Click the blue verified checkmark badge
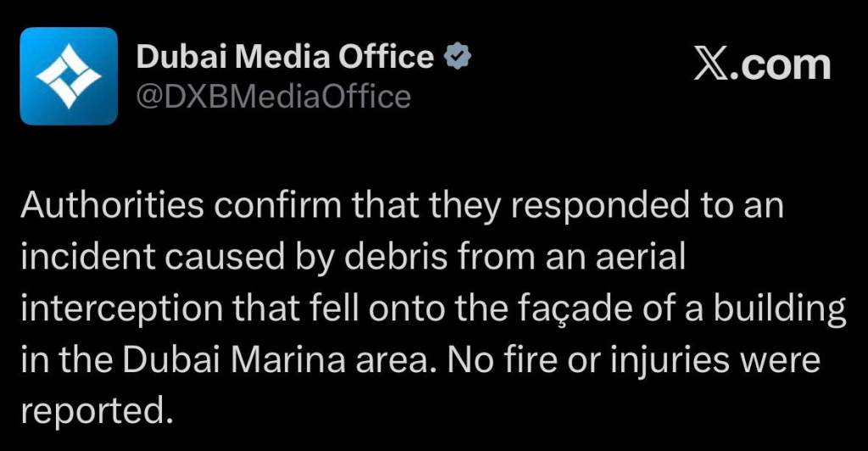This screenshot has width=868, height=451. tap(458, 58)
